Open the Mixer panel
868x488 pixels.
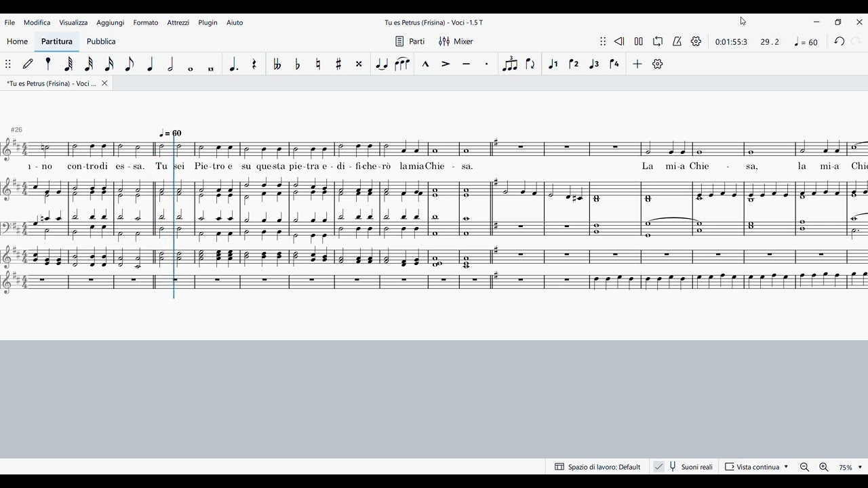click(456, 41)
